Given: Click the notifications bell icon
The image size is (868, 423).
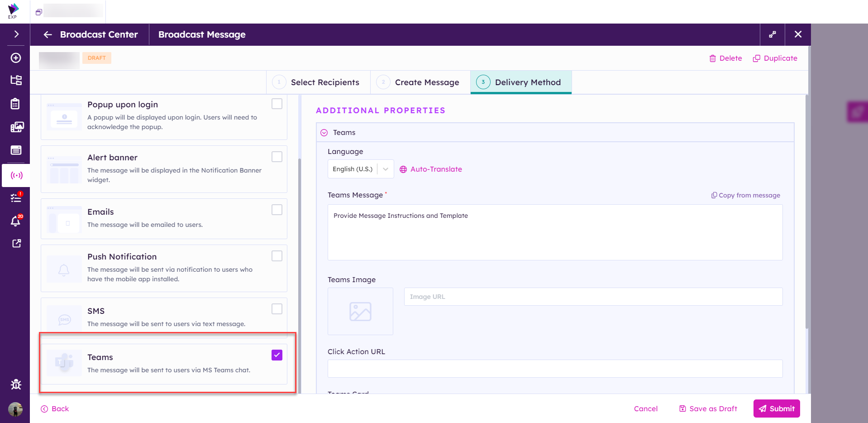Looking at the screenshot, I should pyautogui.click(x=16, y=221).
